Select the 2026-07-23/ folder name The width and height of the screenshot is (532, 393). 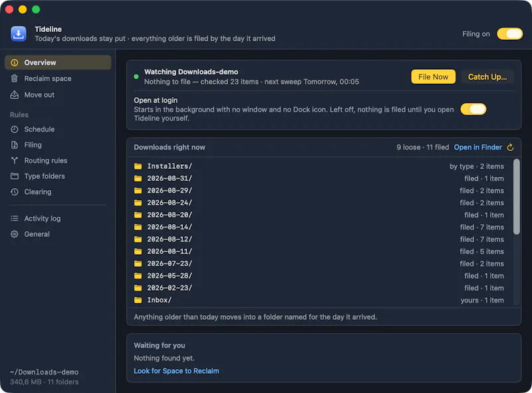coord(170,264)
